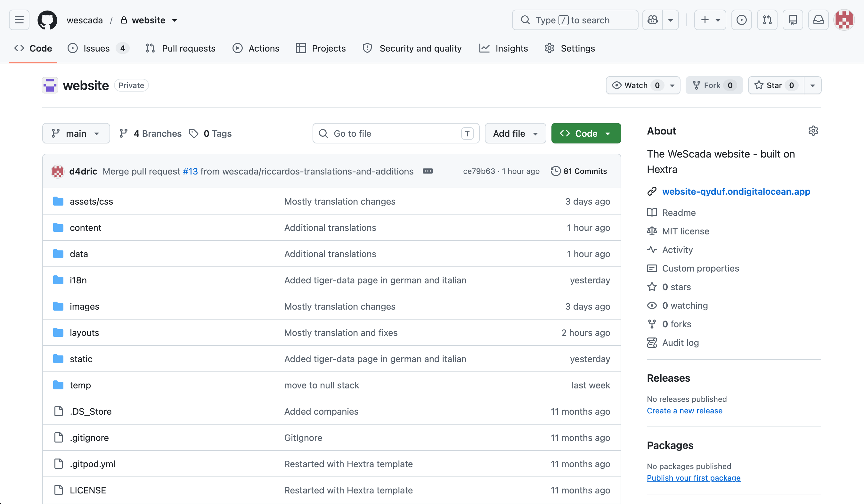Open the main branch dropdown
The height and width of the screenshot is (504, 864).
click(x=76, y=134)
